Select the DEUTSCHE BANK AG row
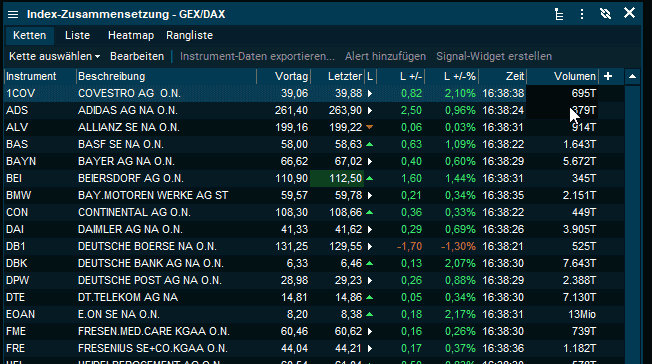The width and height of the screenshot is (652, 364). point(314,263)
